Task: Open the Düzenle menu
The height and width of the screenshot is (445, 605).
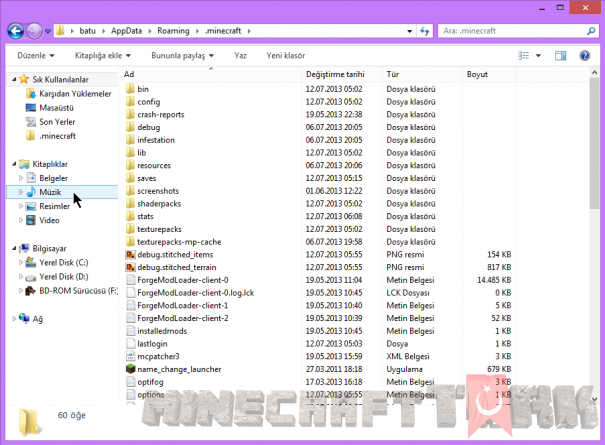Action: coord(35,56)
